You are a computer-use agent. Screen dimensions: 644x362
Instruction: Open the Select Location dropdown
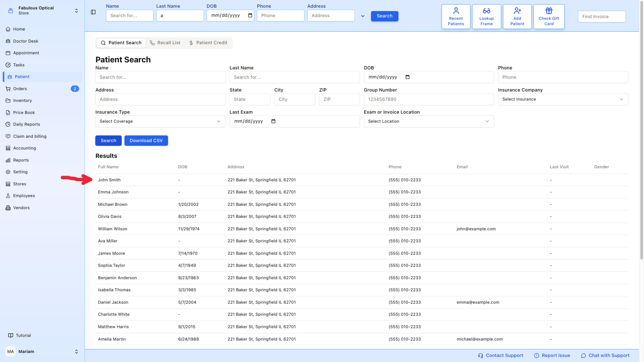[x=429, y=121]
